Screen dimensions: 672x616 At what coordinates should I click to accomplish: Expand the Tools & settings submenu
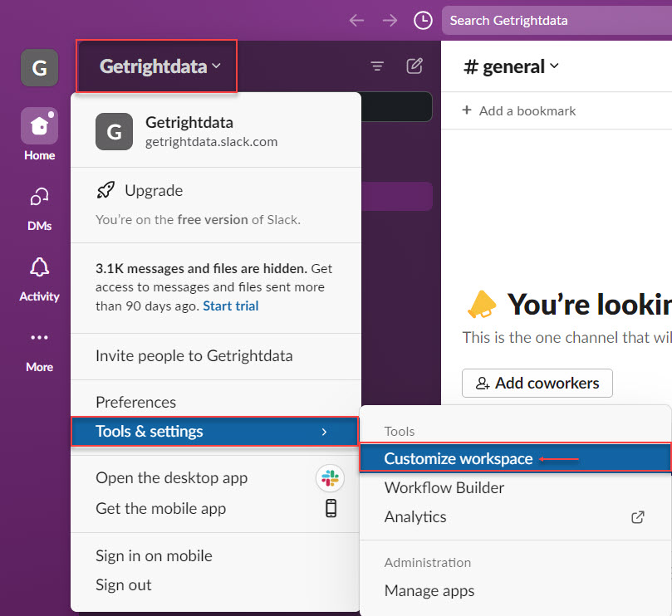(x=214, y=432)
